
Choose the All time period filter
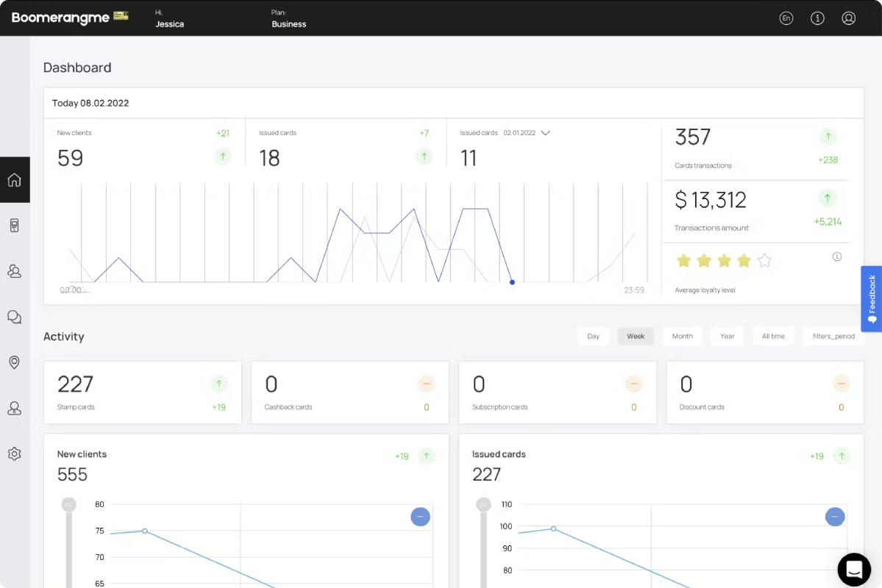pyautogui.click(x=773, y=336)
